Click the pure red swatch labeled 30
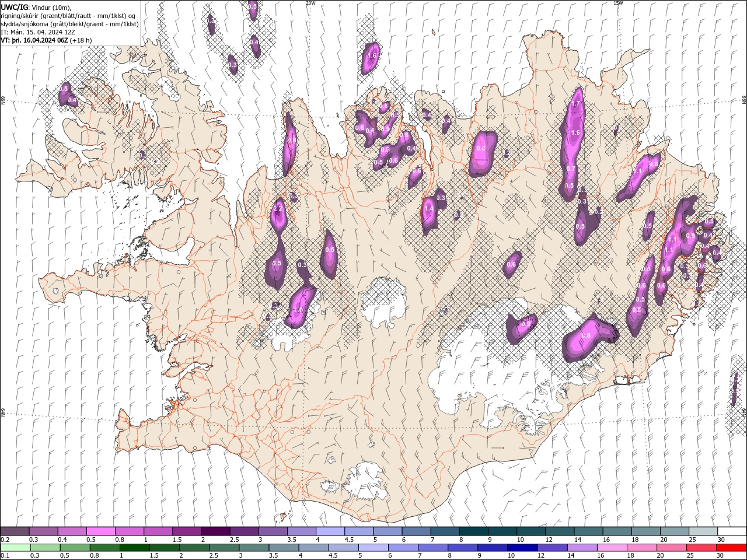Image resolution: width=747 pixels, height=560 pixels. point(731,548)
